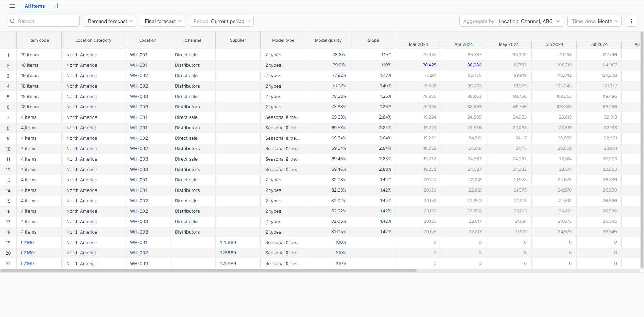The height and width of the screenshot is (317, 644).
Task: Click the Slope column header
Action: [x=373, y=40]
